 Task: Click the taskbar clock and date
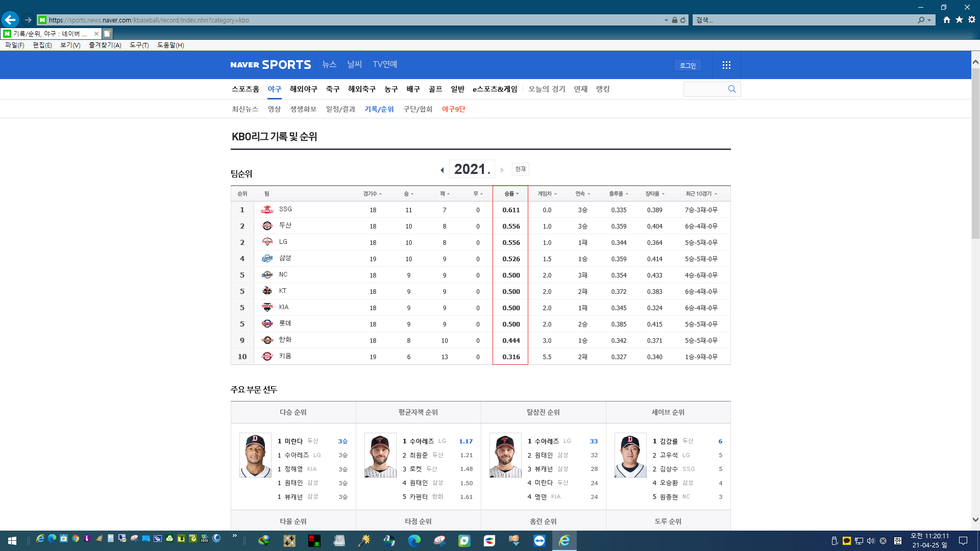coord(930,540)
